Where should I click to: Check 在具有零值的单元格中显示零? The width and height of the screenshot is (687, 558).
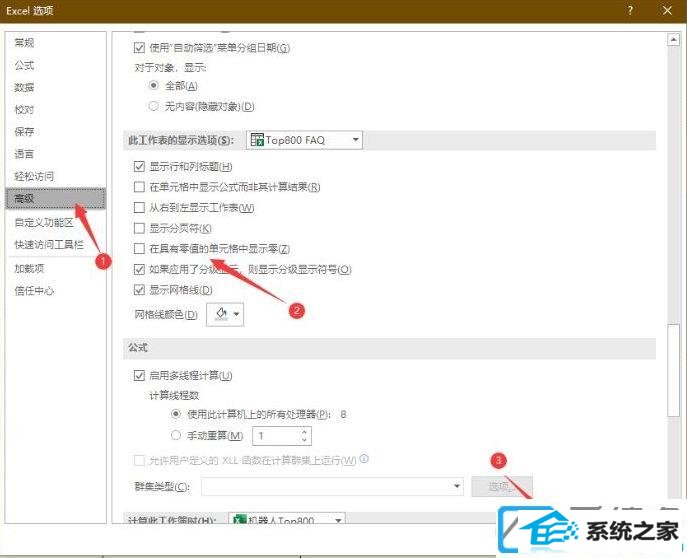(x=139, y=248)
